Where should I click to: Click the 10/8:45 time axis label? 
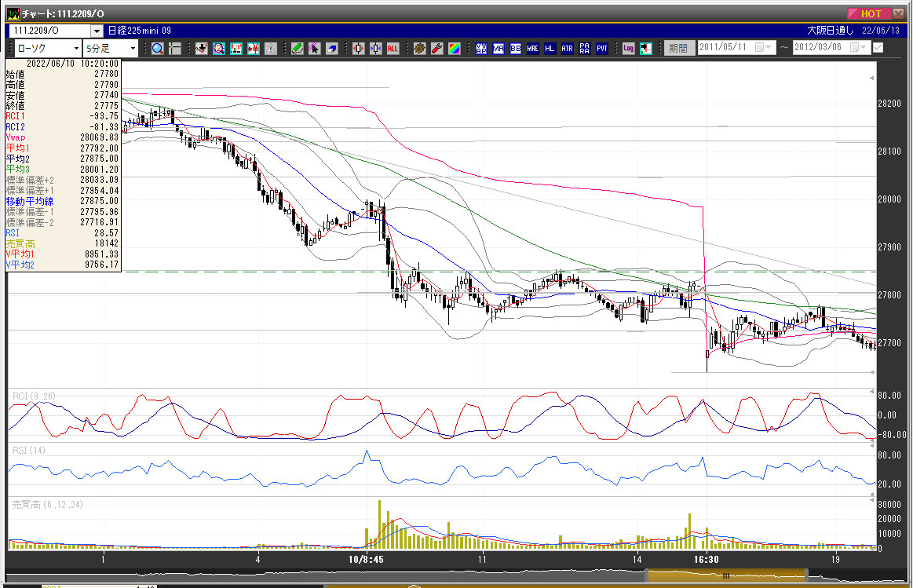pyautogui.click(x=367, y=560)
